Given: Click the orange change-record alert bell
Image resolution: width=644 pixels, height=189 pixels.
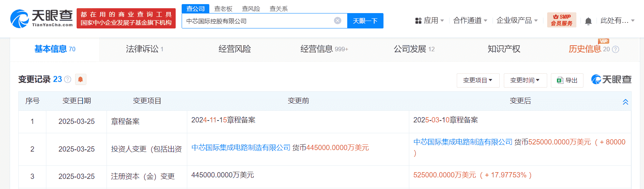Looking at the screenshot, I should pos(80,79).
